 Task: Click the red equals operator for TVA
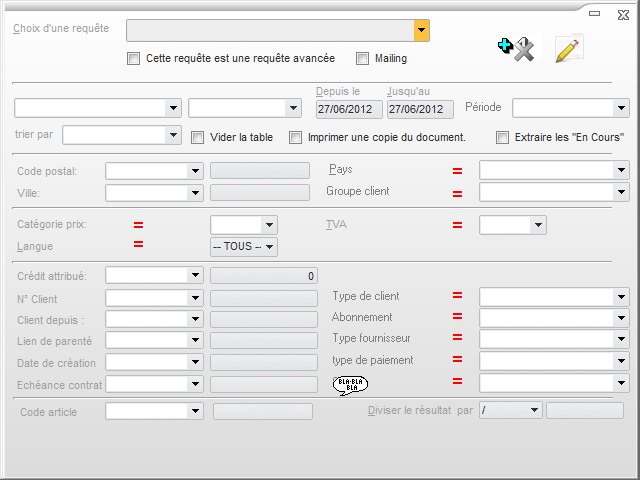tap(457, 226)
